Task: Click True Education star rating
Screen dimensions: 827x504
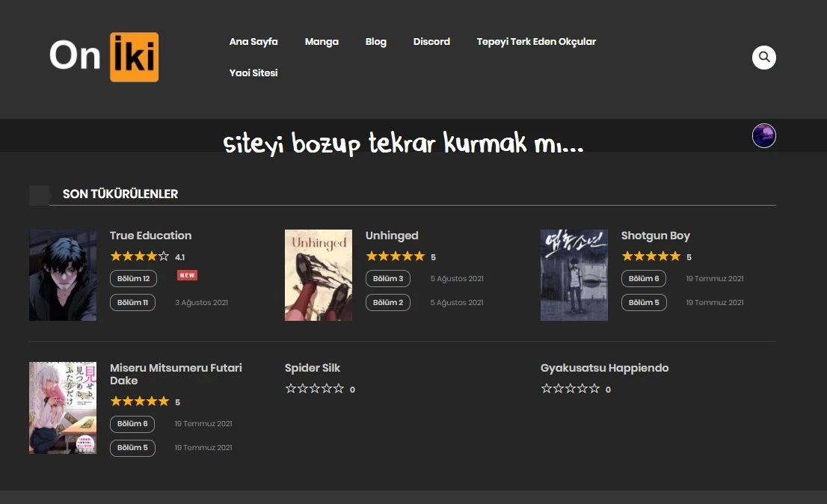Action: (x=140, y=256)
